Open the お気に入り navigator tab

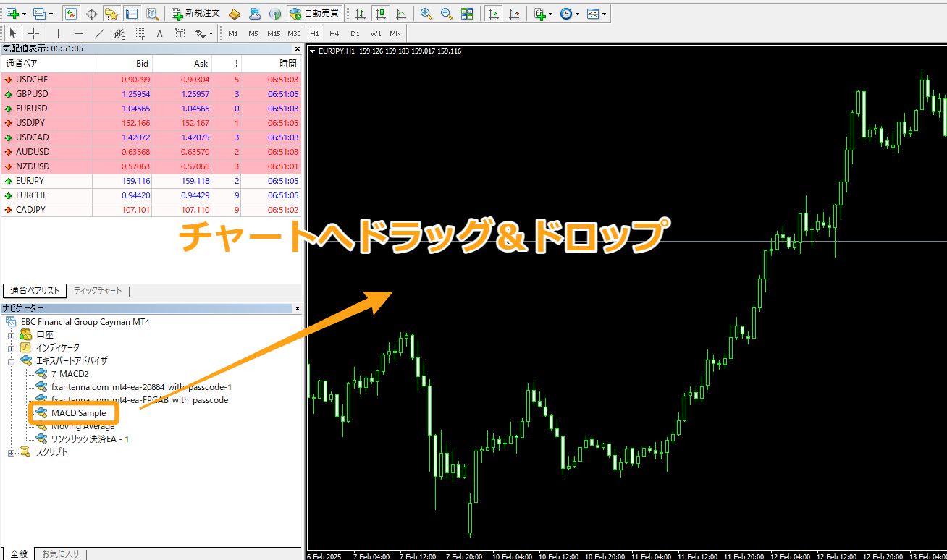point(60,553)
